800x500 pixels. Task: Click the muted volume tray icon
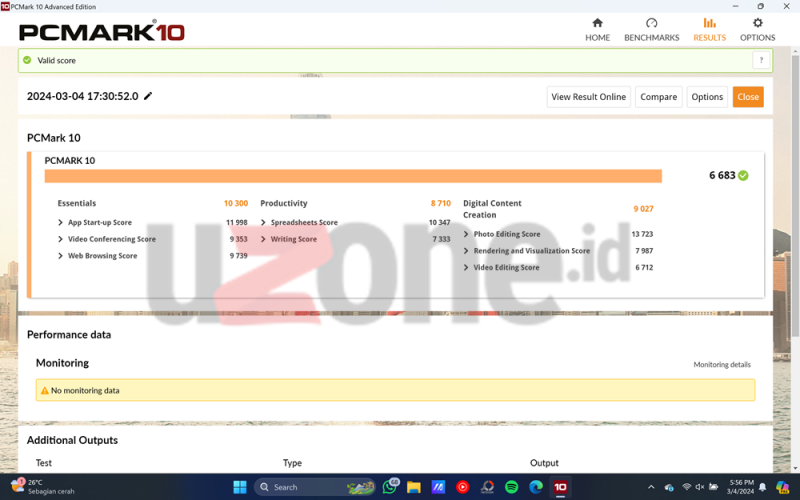(x=700, y=487)
